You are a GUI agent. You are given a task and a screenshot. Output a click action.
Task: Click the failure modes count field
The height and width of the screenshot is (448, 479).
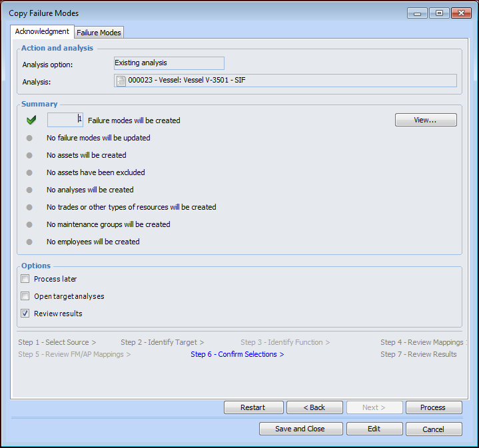[65, 120]
